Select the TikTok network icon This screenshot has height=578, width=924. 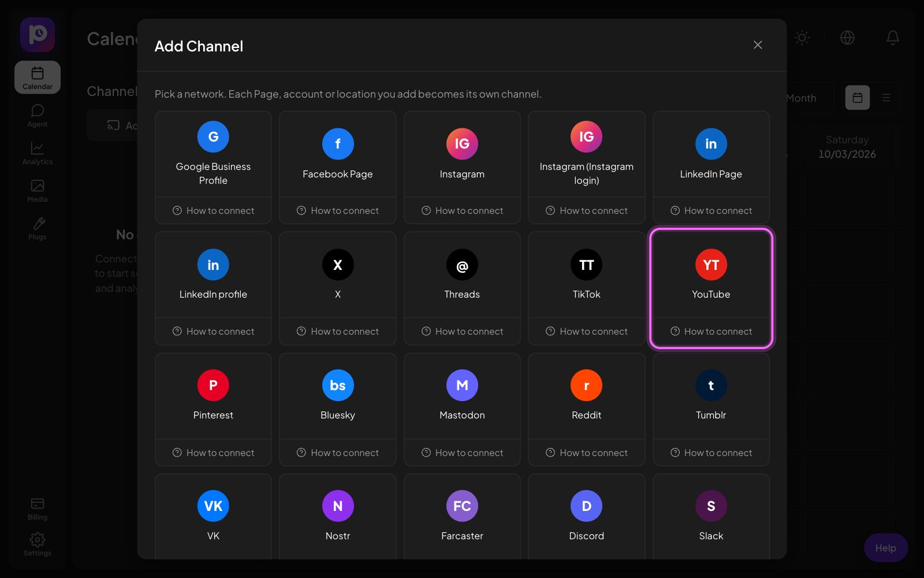[x=586, y=265]
